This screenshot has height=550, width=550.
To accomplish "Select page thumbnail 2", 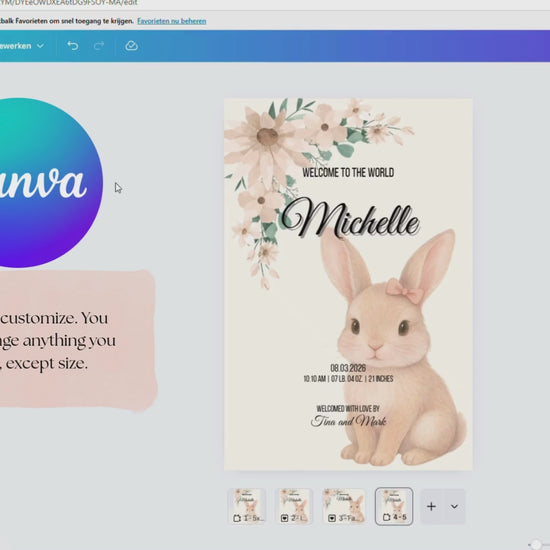I will (x=294, y=506).
